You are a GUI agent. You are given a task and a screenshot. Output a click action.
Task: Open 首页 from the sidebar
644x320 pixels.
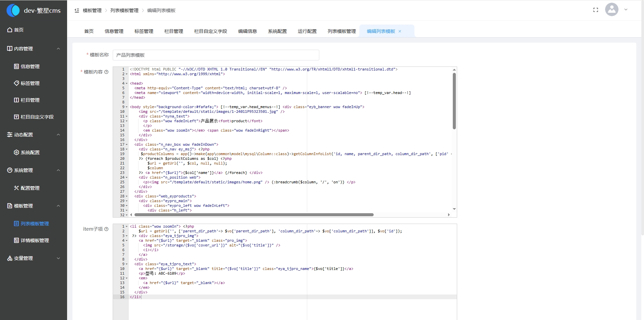pos(19,30)
